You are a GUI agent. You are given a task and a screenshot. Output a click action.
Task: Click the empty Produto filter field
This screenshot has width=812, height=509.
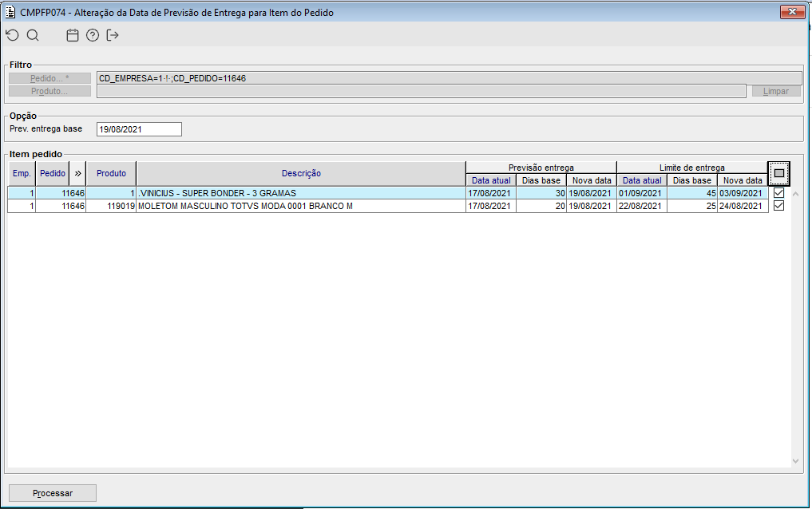point(421,91)
